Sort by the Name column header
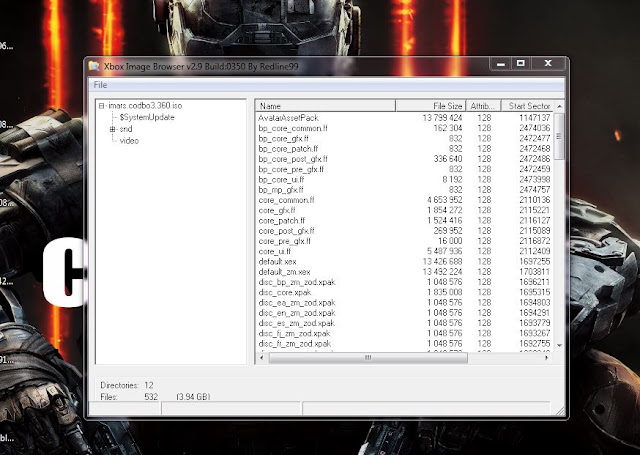The width and height of the screenshot is (640, 455). coord(325,106)
